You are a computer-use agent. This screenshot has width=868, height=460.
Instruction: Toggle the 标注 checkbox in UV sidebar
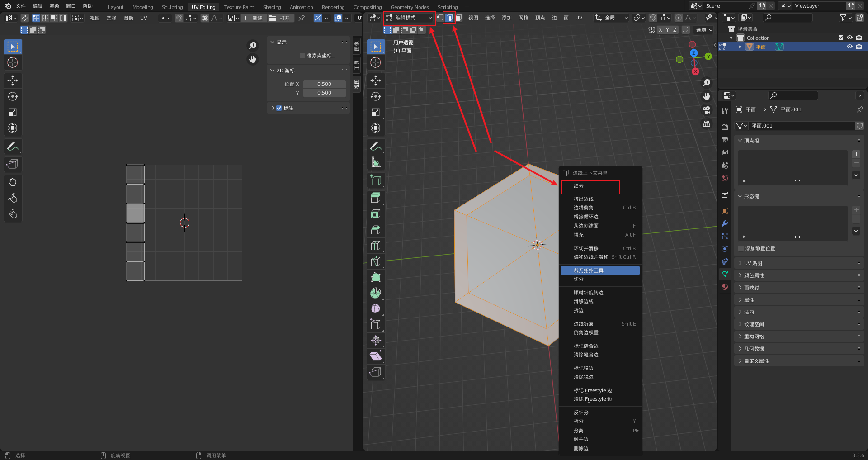[x=279, y=108]
